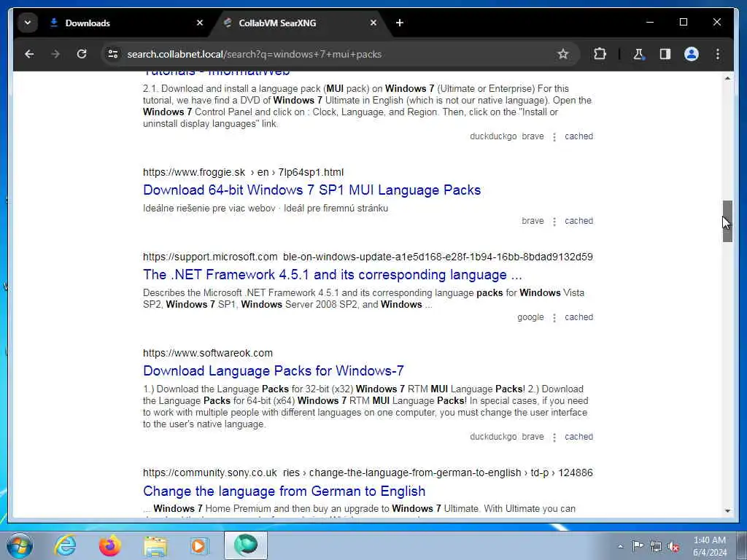The image size is (747, 560).
Task: Click brave engine label on froggie.sk result
Action: coord(533,221)
